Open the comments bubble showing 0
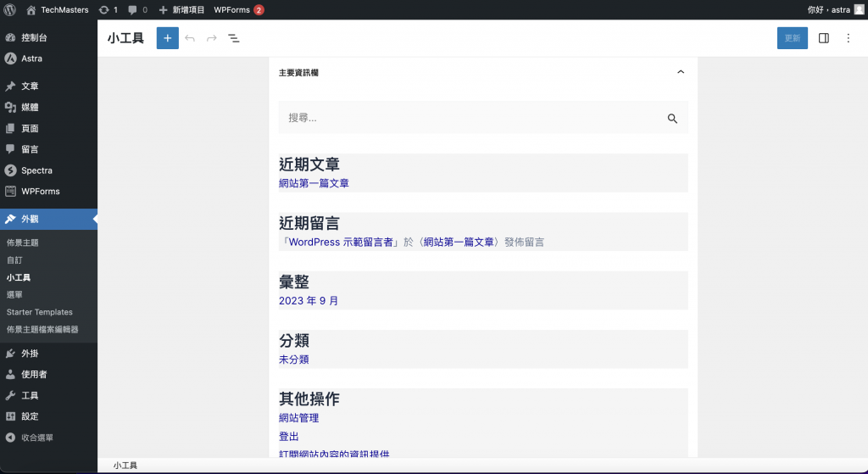 [138, 9]
